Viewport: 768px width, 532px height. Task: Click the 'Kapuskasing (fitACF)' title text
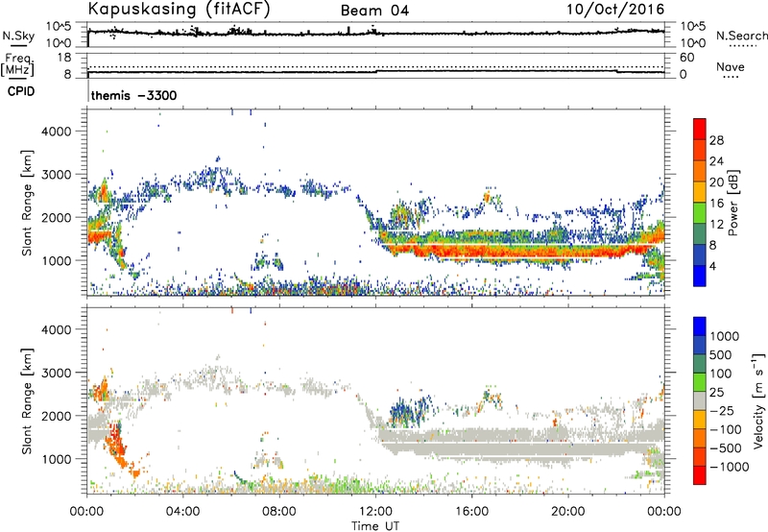click(x=179, y=9)
